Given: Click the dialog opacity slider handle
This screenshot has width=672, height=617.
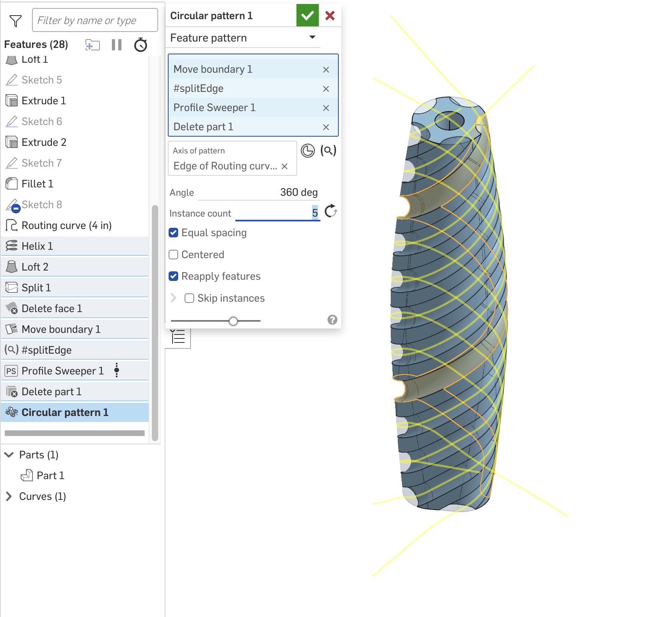Looking at the screenshot, I should (233, 321).
